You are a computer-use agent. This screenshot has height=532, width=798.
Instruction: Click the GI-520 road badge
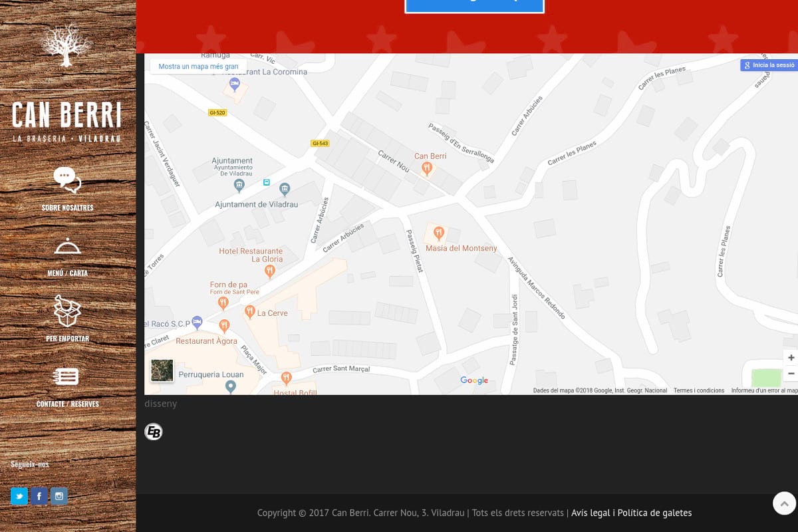pyautogui.click(x=217, y=112)
